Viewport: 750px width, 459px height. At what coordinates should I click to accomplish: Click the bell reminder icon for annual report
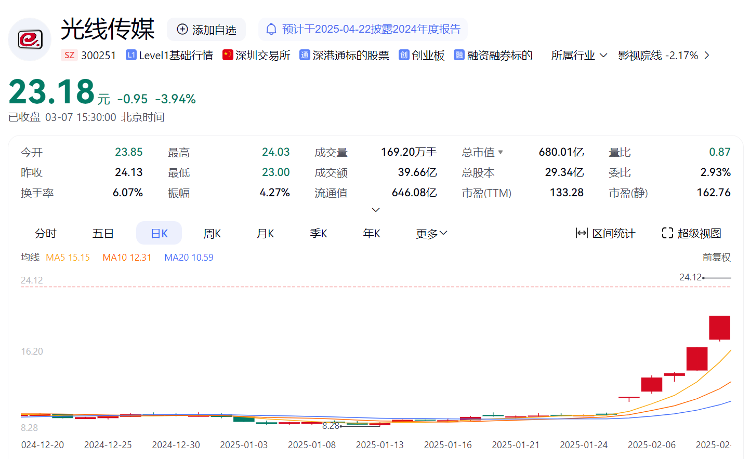271,29
